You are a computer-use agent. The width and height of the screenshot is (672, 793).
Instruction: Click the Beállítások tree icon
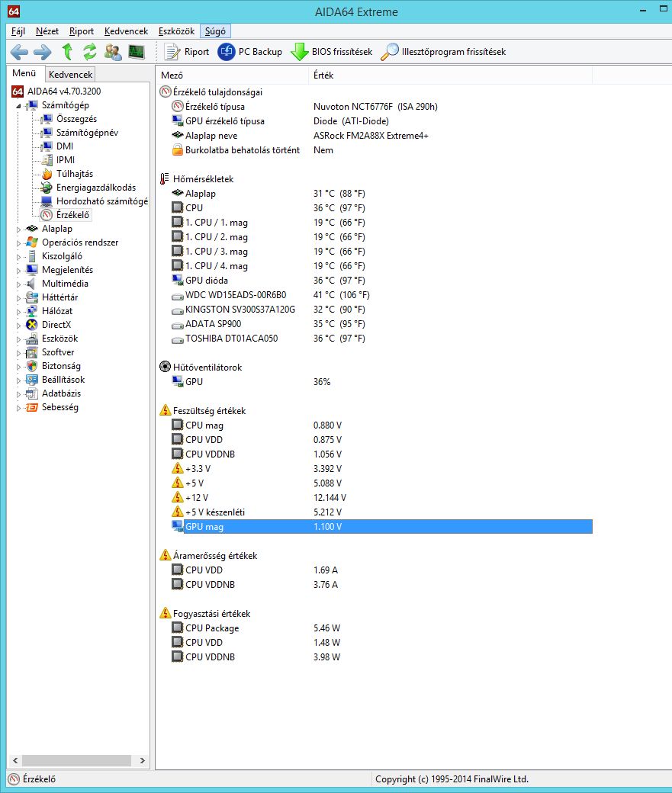[32, 379]
